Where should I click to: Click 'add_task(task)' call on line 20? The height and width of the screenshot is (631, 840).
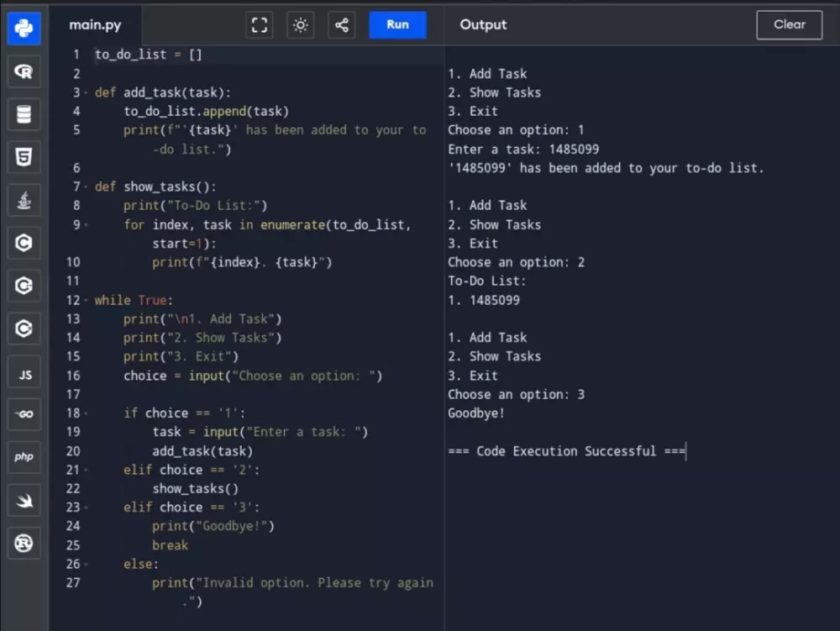202,451
